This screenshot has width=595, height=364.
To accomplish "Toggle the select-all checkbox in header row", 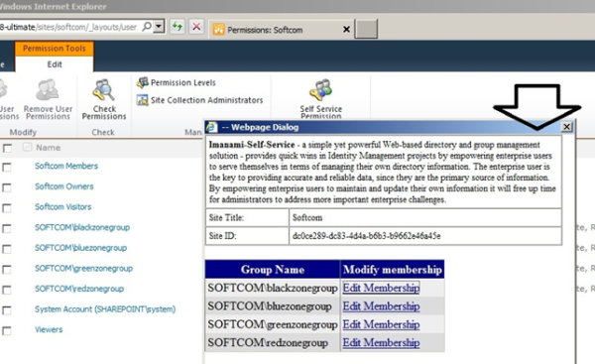I will click(7, 148).
